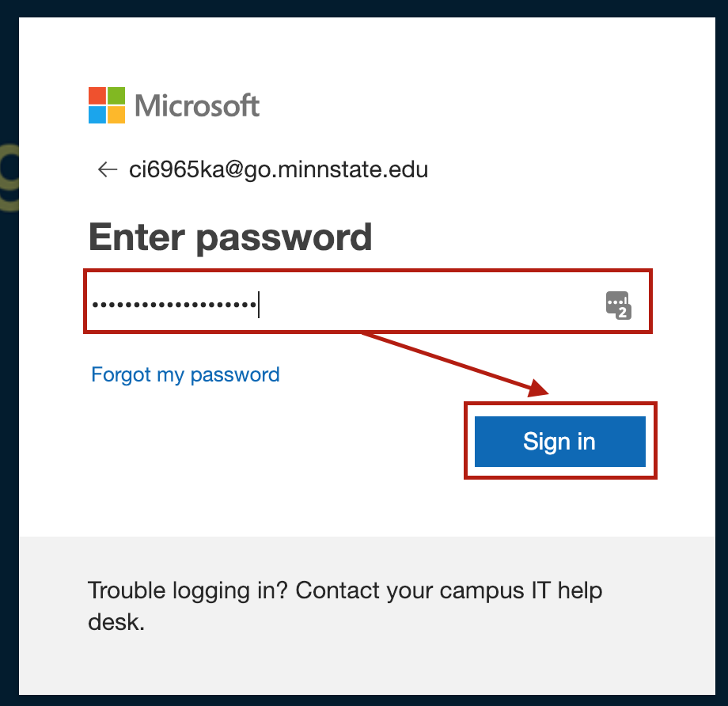Click the Microsoft four-square logo
The height and width of the screenshot is (706, 728).
click(x=107, y=105)
